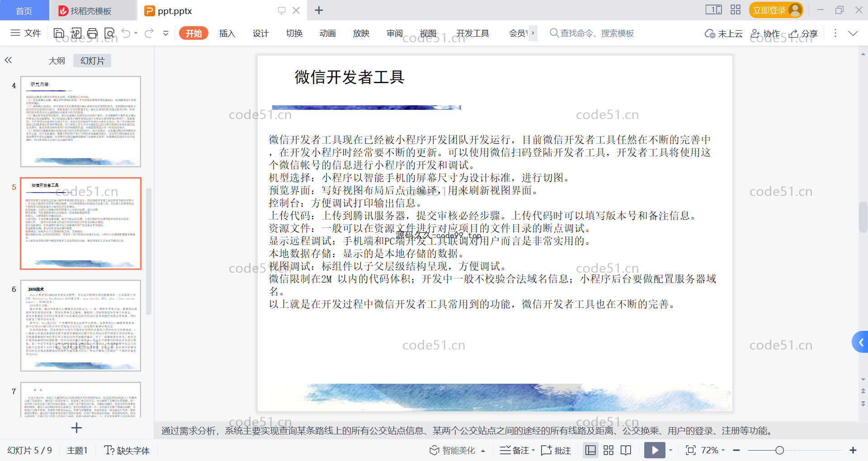
Task: Click the 分享 share button
Action: [803, 33]
